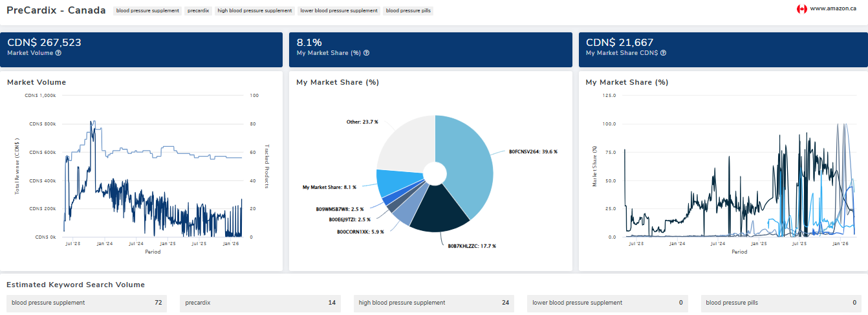Screen dimensions: 868x315
Task: Click the 'blood pressure pills 0' search volume row
Action: pos(781,303)
